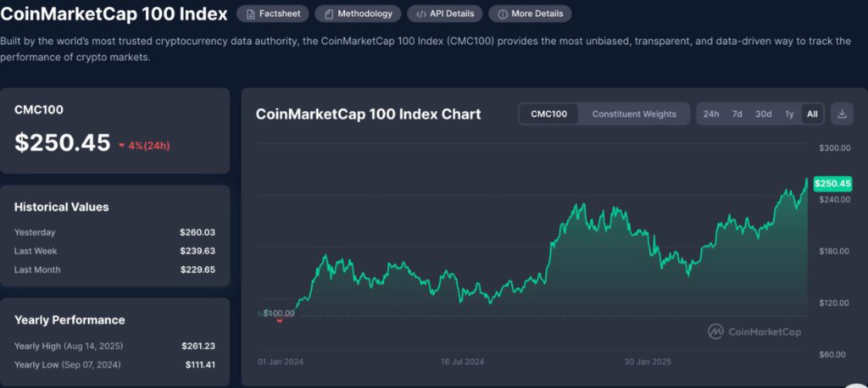Select the 7d time range
Screen dimensions: 868x388
click(x=737, y=114)
